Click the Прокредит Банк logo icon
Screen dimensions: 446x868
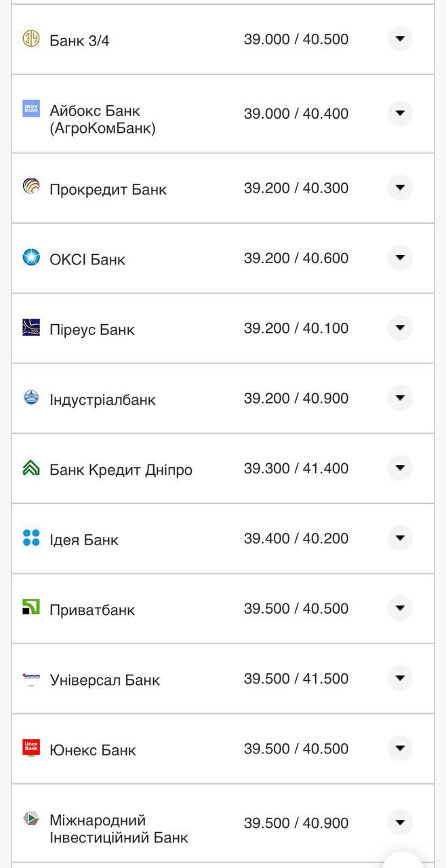click(31, 186)
